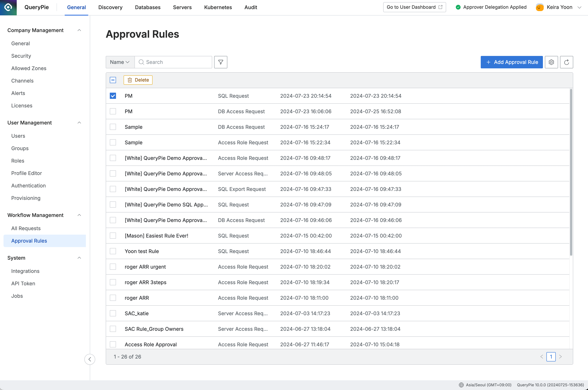The height and width of the screenshot is (390, 588).
Task: Open the filter options with the funnel icon
Action: [x=221, y=62]
